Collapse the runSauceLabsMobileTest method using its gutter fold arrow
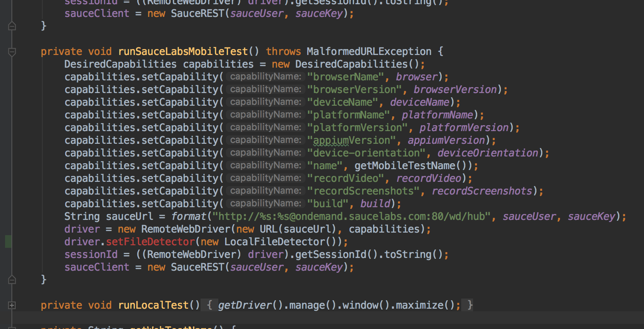 pos(12,52)
